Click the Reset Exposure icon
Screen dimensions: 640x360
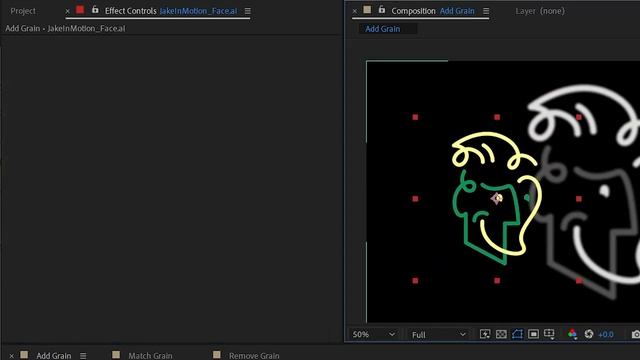click(589, 334)
